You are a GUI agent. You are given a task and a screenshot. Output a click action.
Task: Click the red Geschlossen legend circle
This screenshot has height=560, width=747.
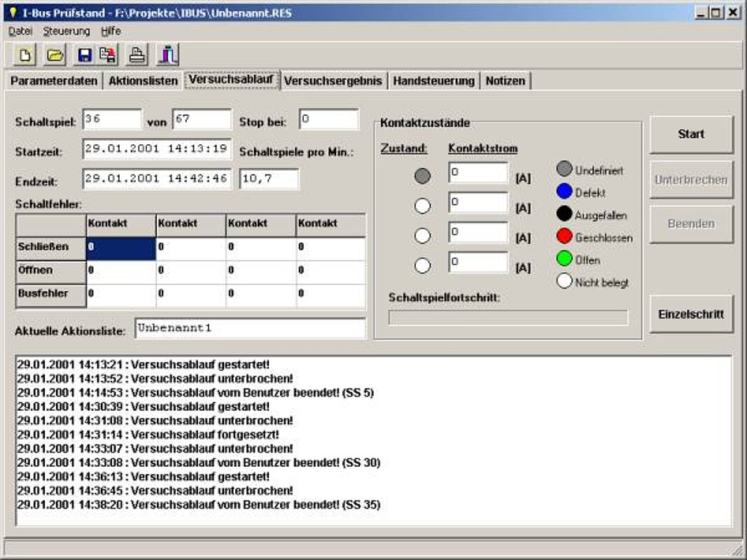(x=564, y=236)
